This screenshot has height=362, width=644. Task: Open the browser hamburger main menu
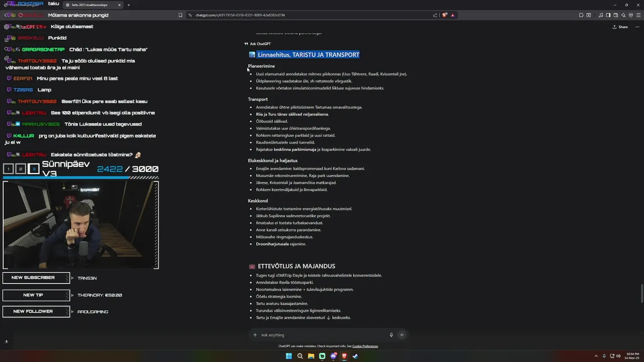click(638, 15)
